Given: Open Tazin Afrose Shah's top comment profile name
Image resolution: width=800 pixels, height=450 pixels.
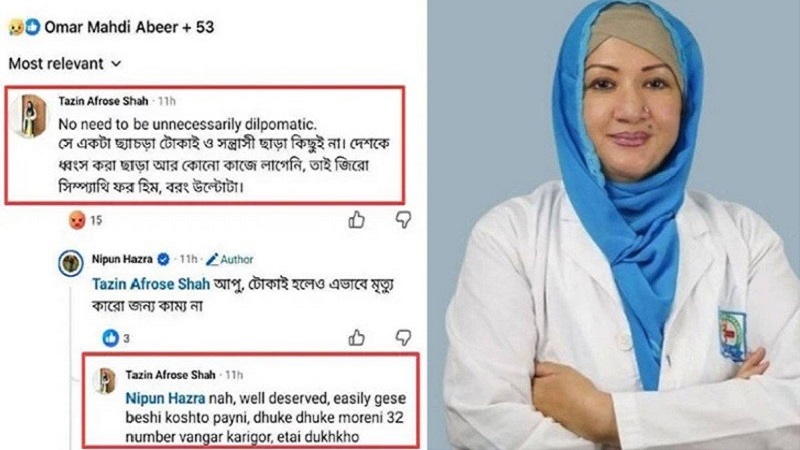Looking at the screenshot, I should (x=103, y=101).
